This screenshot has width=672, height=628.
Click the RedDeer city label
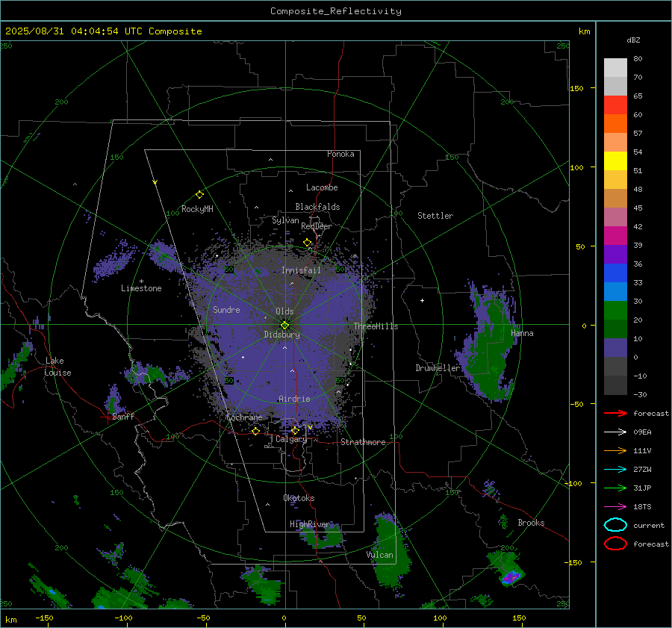coord(317,226)
